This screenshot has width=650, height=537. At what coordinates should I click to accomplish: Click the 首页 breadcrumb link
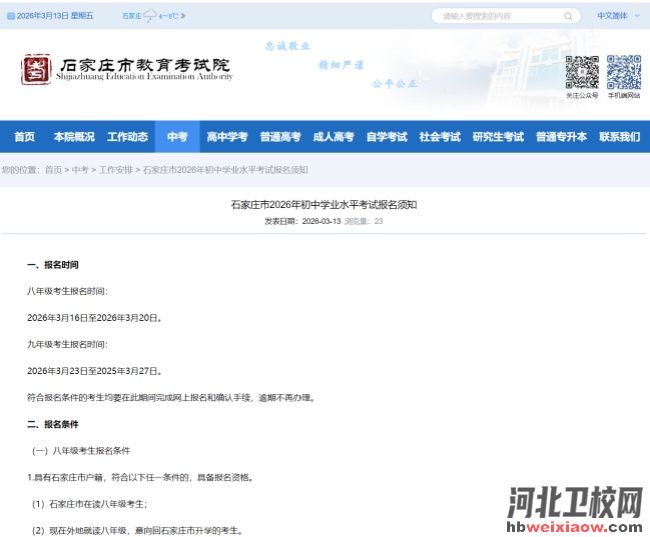point(53,170)
